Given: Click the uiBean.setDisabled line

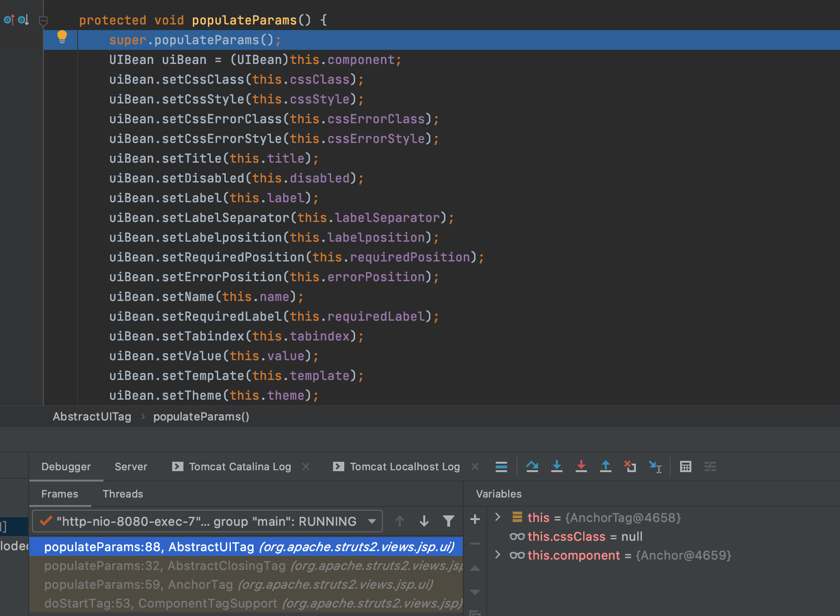Looking at the screenshot, I should tap(237, 178).
